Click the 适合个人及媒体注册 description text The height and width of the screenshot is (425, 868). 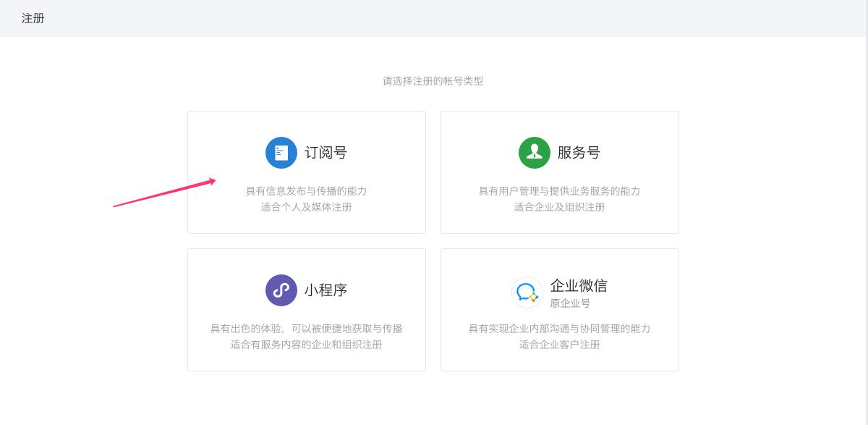click(307, 207)
